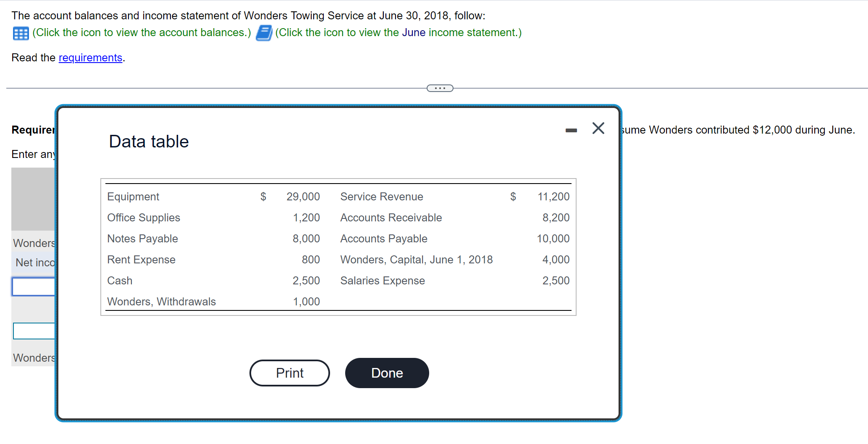The height and width of the screenshot is (444, 868).
Task: Click the Accounts Payable figure 10,000
Action: [553, 238]
